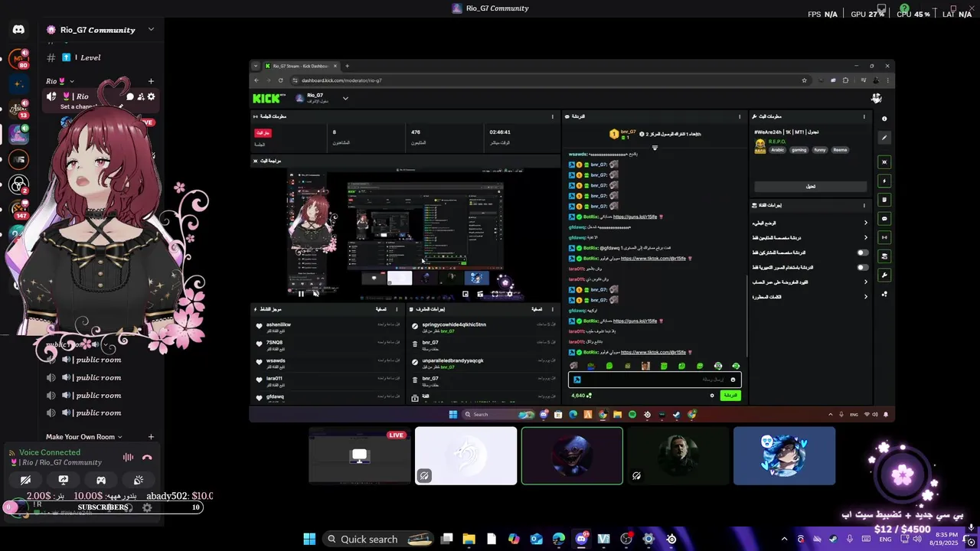
Task: Open stream info panel three-dot menu
Action: (864, 116)
